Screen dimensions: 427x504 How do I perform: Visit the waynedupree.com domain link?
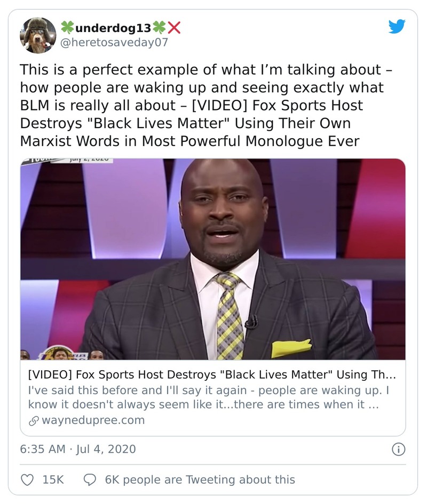pyautogui.click(x=93, y=420)
